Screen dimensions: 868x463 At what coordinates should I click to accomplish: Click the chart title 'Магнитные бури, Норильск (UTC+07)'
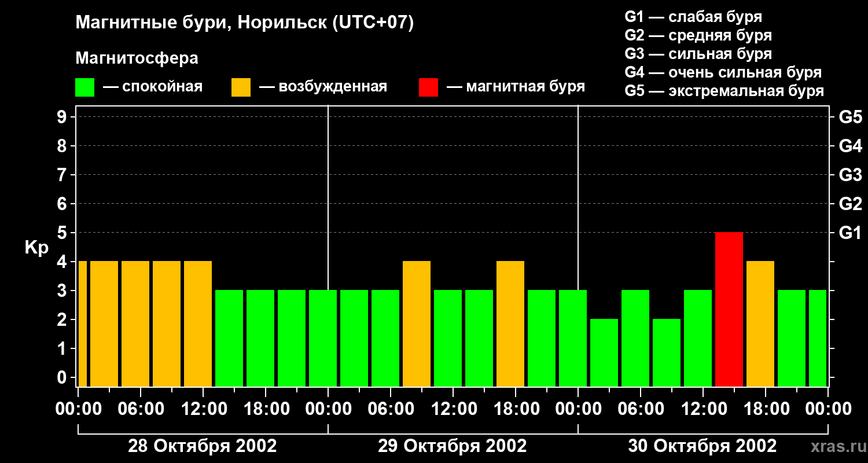tap(245, 24)
